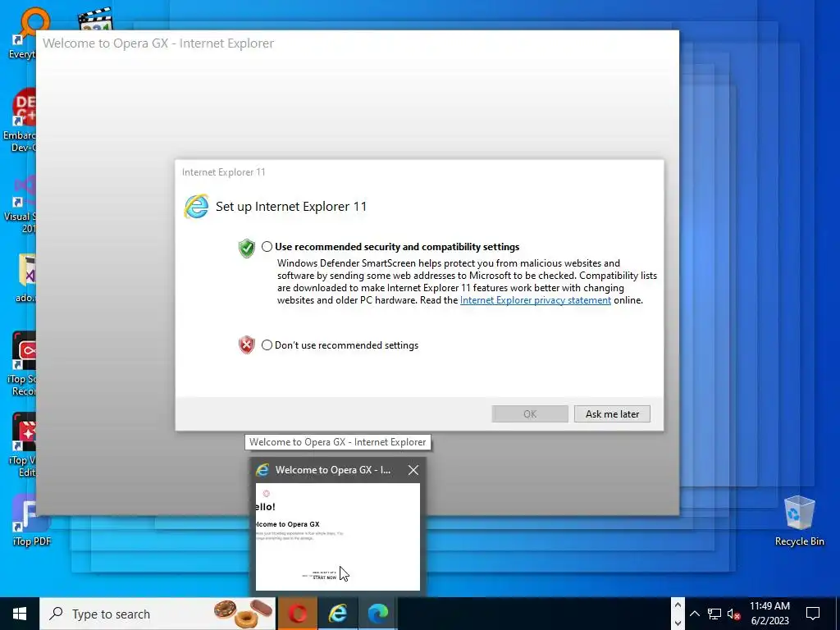This screenshot has height=630, width=840.
Task: Click the Ask me later button
Action: (x=612, y=414)
